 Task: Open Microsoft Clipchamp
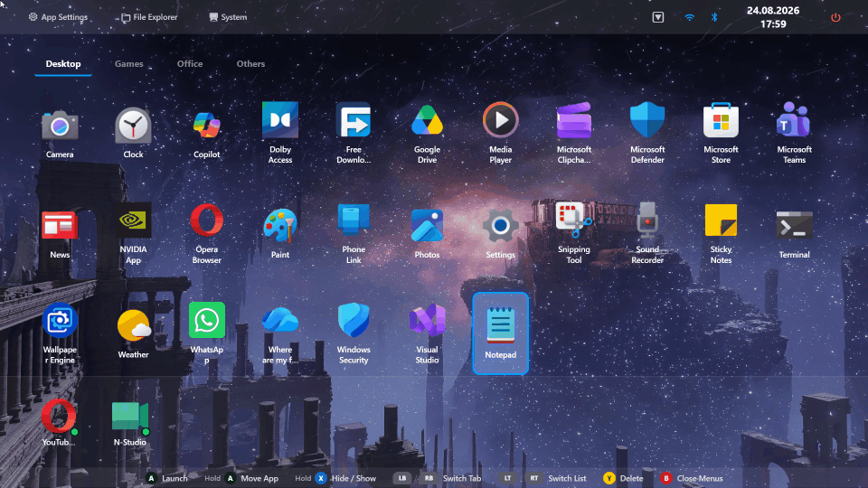(x=574, y=133)
